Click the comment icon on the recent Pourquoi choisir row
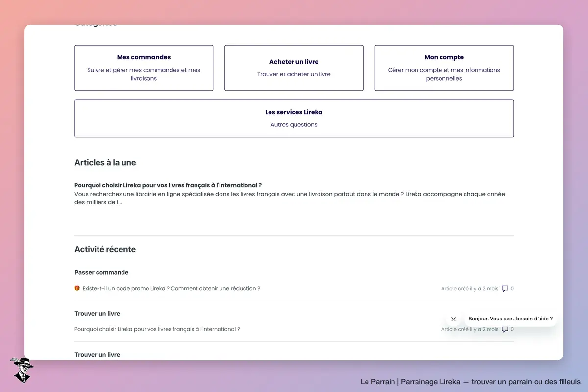Screen dimensions: 588x392 point(505,329)
